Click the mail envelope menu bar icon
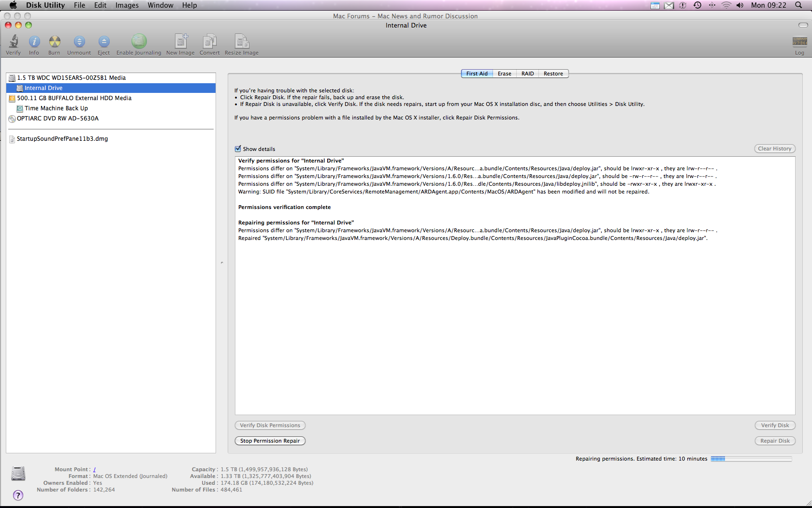812x508 pixels. pos(669,5)
